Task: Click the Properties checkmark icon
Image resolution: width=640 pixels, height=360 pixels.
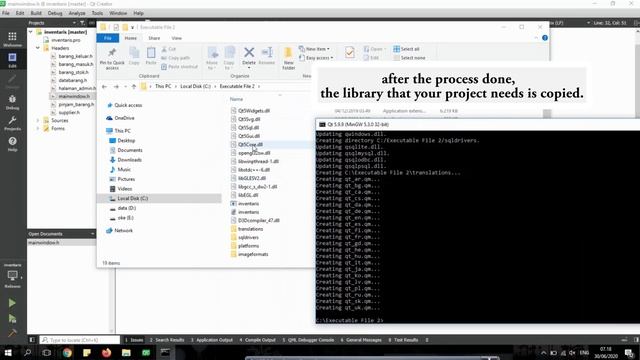Action: coord(349,52)
